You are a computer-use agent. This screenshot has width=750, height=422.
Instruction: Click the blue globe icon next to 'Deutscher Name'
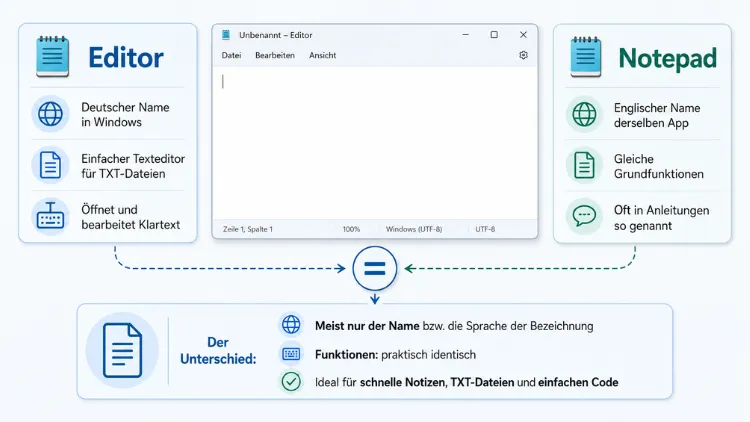[50, 114]
